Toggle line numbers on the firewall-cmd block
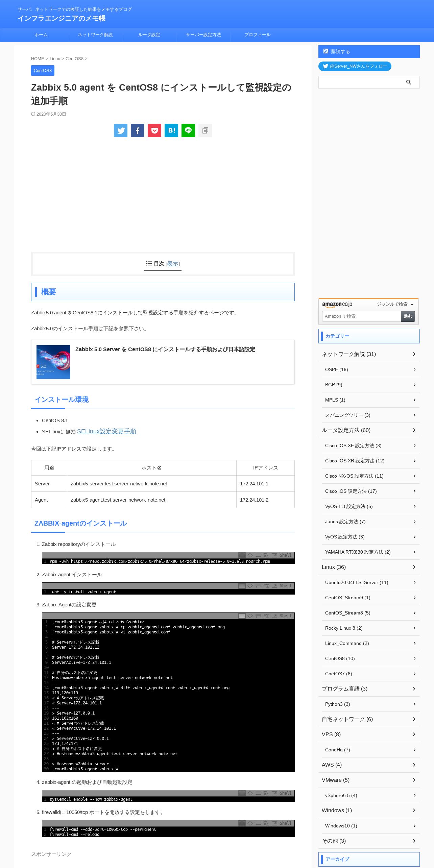The width and height of the screenshot is (434, 868). (x=242, y=823)
